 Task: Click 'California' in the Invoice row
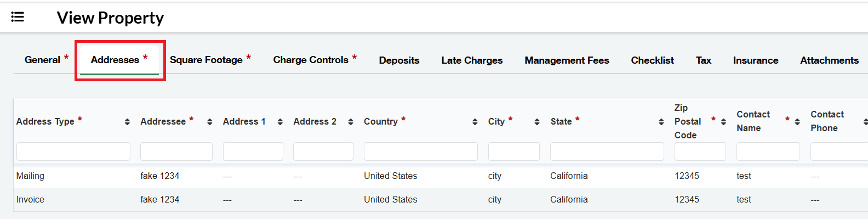569,199
